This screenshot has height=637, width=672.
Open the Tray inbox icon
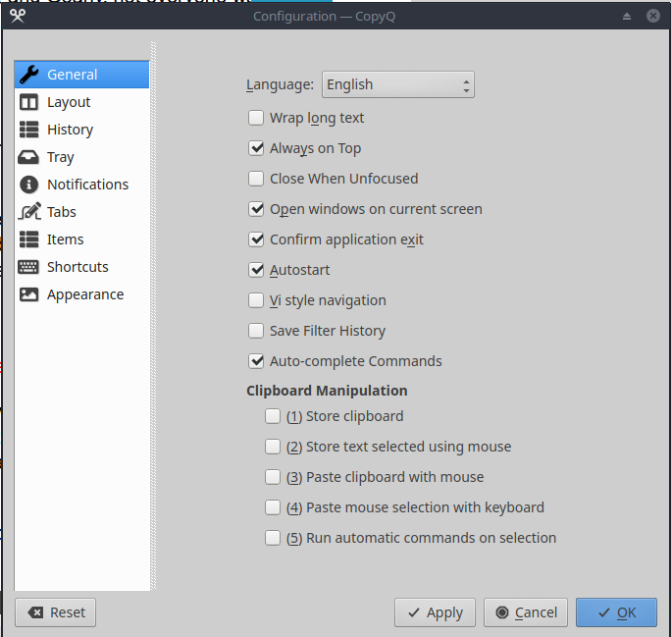(29, 157)
